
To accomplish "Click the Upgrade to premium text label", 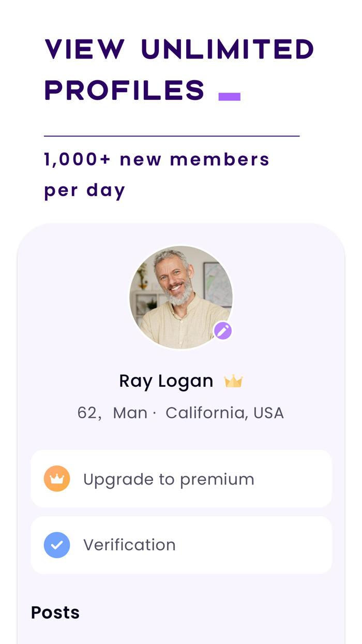I will pyautogui.click(x=169, y=479).
